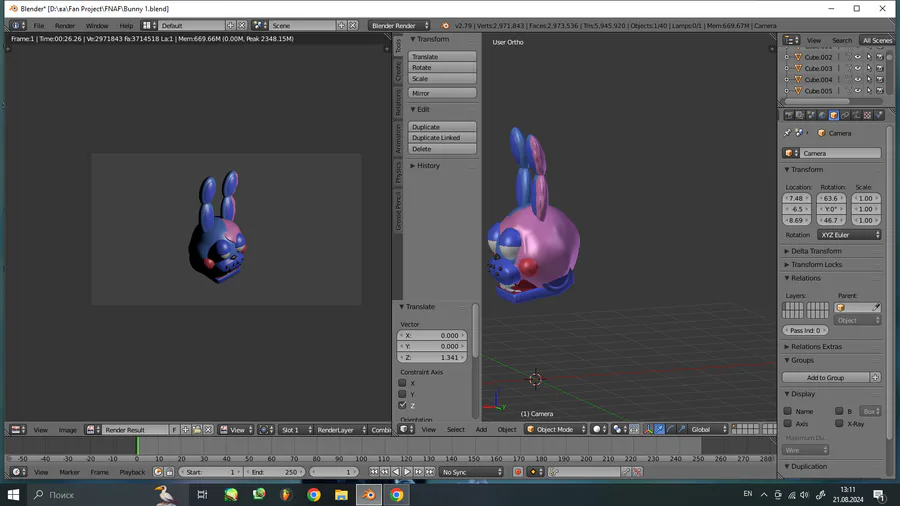Toggle selectability cursor for Cube.003
The image size is (900, 506).
click(x=869, y=68)
